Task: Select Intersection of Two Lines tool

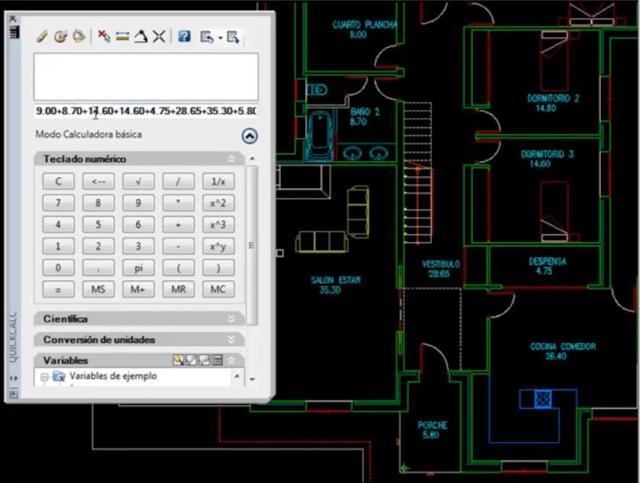Action: (x=159, y=37)
